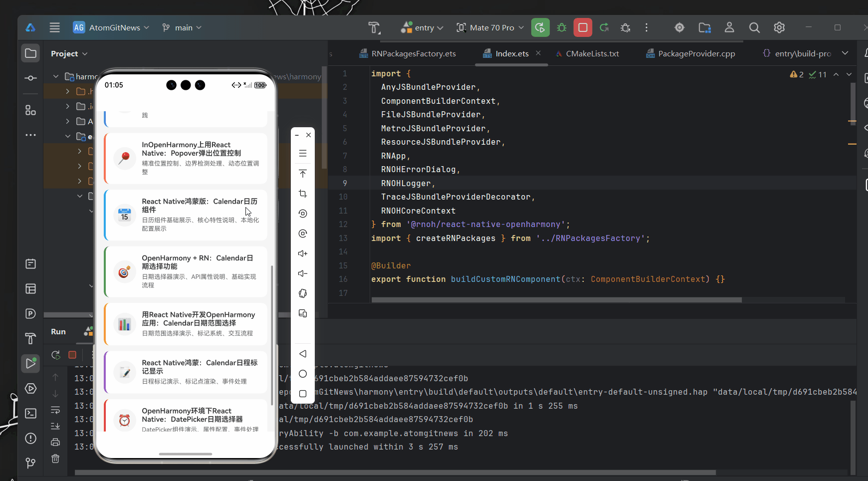The width and height of the screenshot is (868, 481).
Task: Expand Project view dropdown
Action: tap(69, 53)
